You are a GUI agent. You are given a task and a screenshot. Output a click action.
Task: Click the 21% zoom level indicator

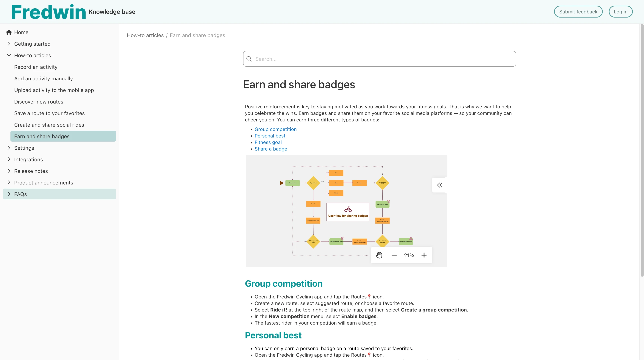pyautogui.click(x=409, y=255)
